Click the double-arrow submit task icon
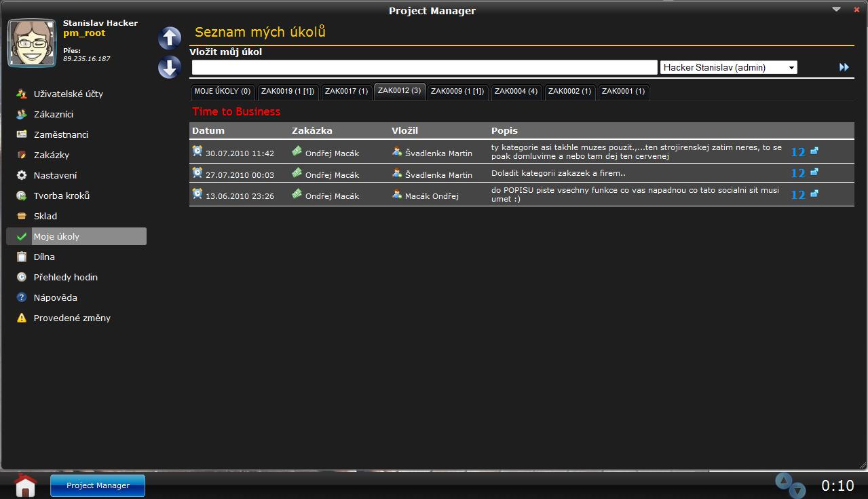Image resolution: width=868 pixels, height=499 pixels. pos(844,67)
